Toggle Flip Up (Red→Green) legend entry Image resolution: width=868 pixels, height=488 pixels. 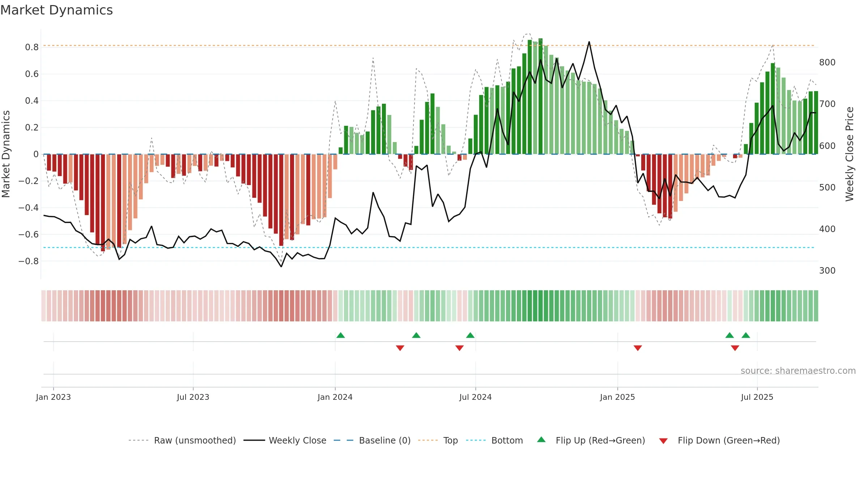[x=591, y=440]
